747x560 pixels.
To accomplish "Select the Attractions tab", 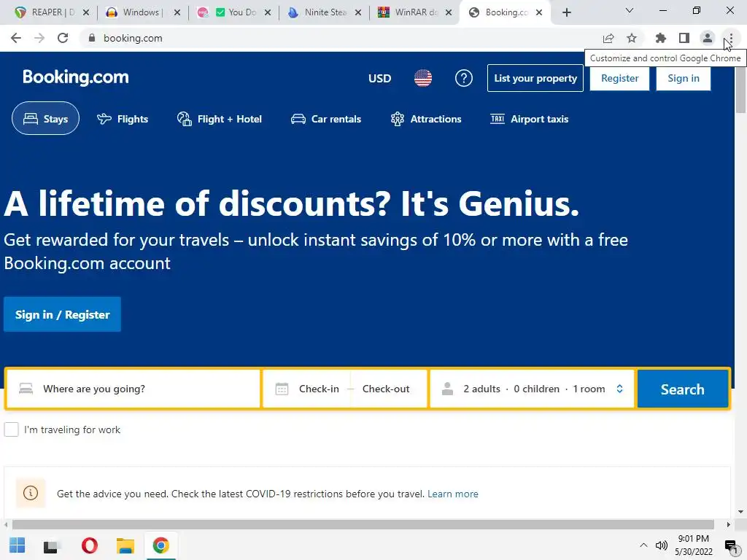I will 426,119.
